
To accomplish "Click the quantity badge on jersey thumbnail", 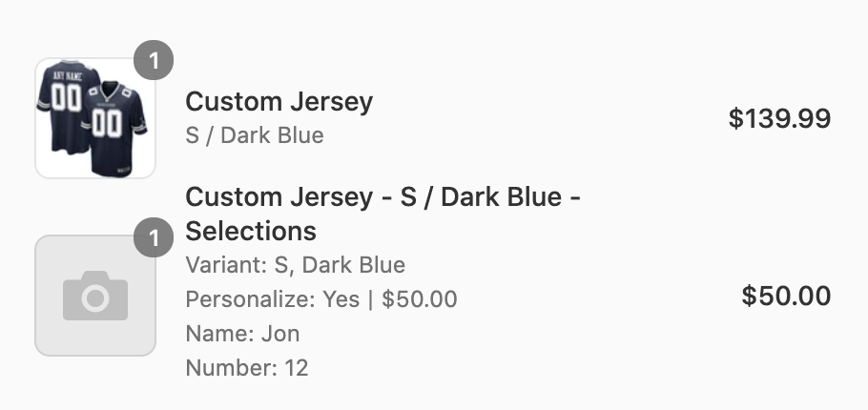I will [154, 60].
